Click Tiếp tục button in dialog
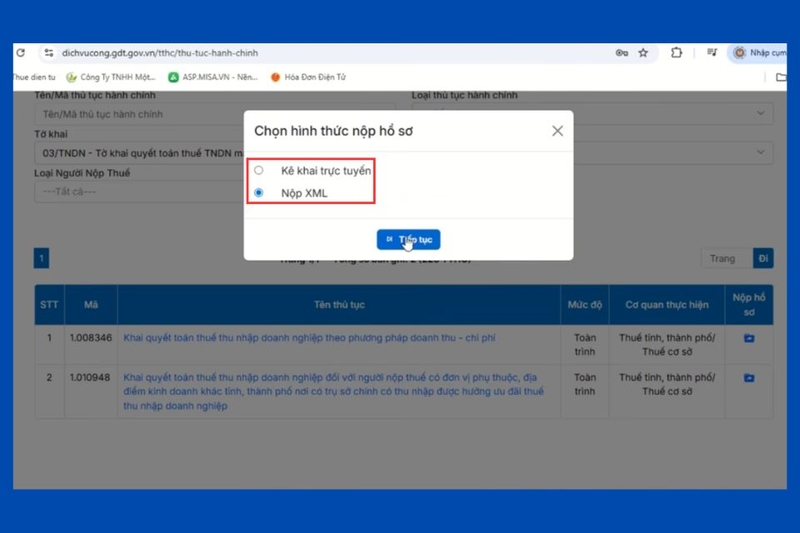800x533 pixels. (x=409, y=239)
